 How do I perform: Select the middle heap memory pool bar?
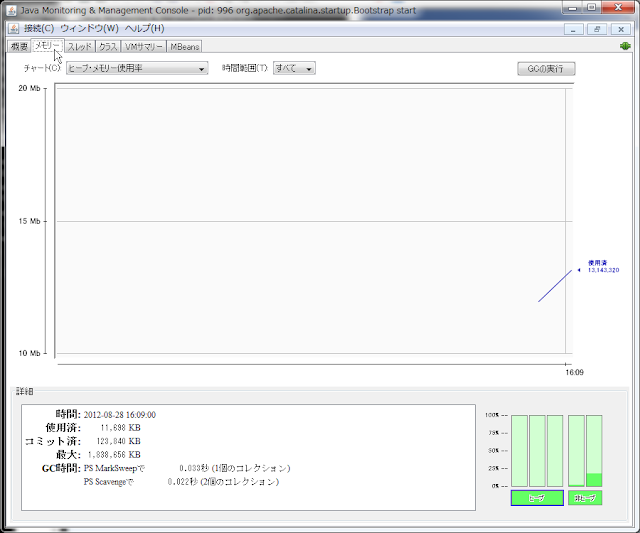[x=537, y=451]
